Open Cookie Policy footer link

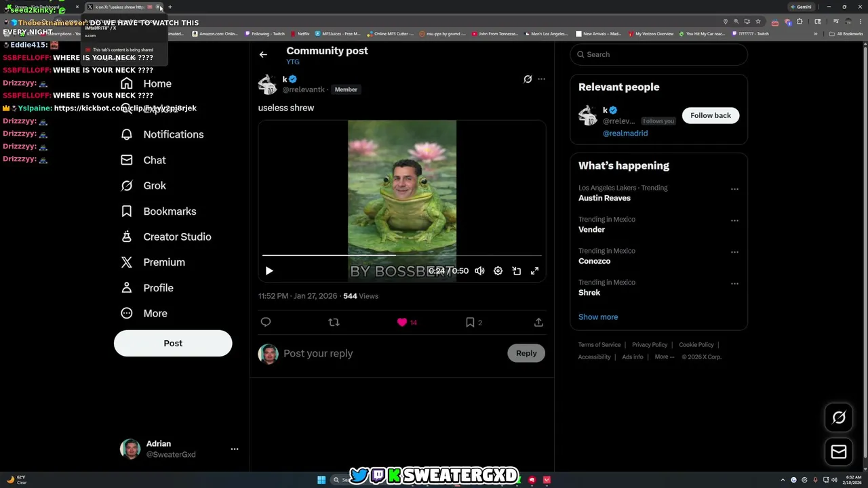pyautogui.click(x=696, y=345)
